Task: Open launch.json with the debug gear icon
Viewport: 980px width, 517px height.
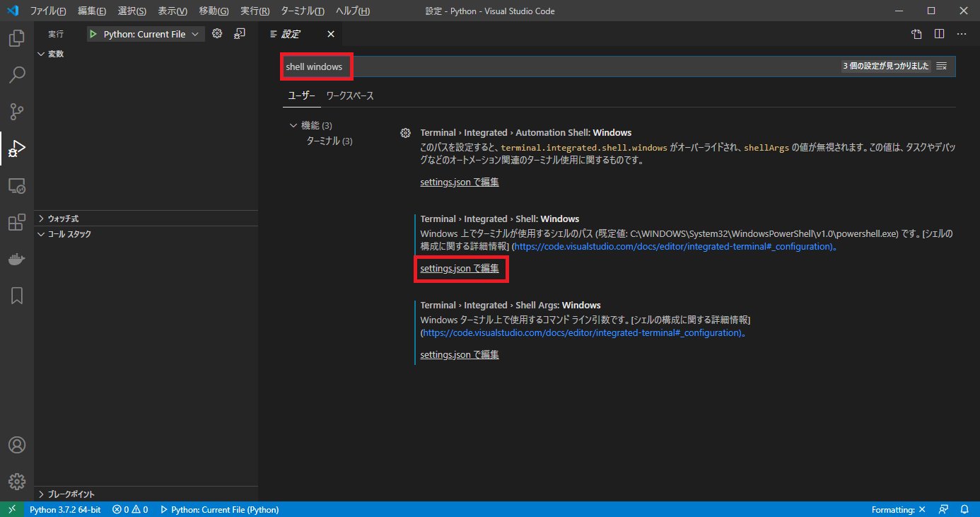Action: click(217, 33)
